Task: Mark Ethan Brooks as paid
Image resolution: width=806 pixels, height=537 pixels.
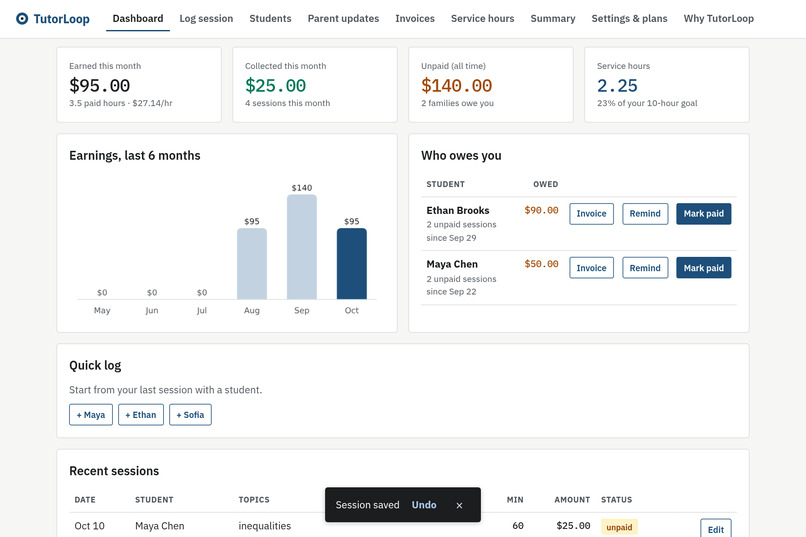Action: click(704, 214)
